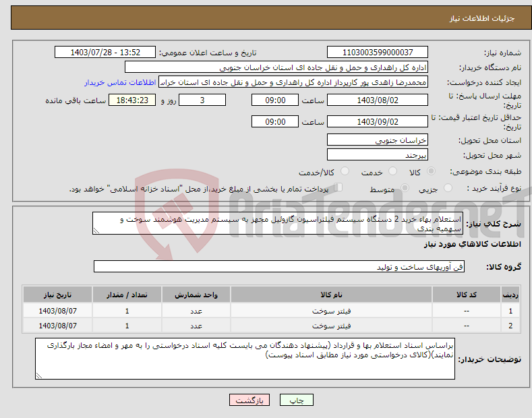
Task: Select the جزیی purchase type radio
Action: click(448, 188)
